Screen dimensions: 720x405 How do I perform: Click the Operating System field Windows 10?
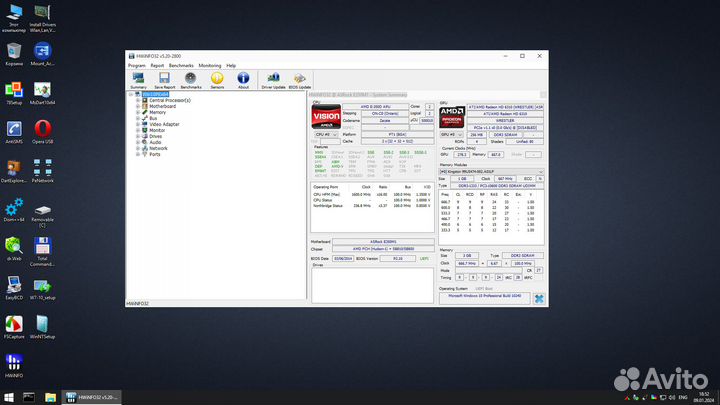coord(484,296)
